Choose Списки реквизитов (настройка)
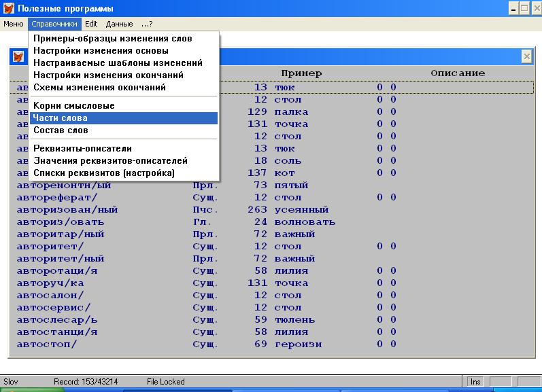This screenshot has width=542, height=392. coord(124,173)
